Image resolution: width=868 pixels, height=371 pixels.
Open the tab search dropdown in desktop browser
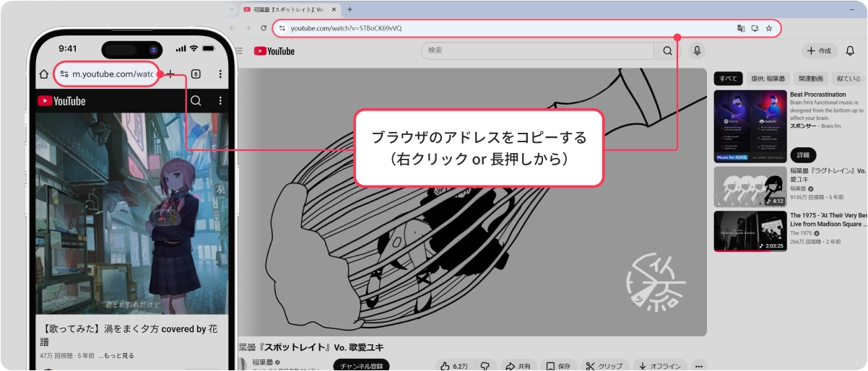232,9
